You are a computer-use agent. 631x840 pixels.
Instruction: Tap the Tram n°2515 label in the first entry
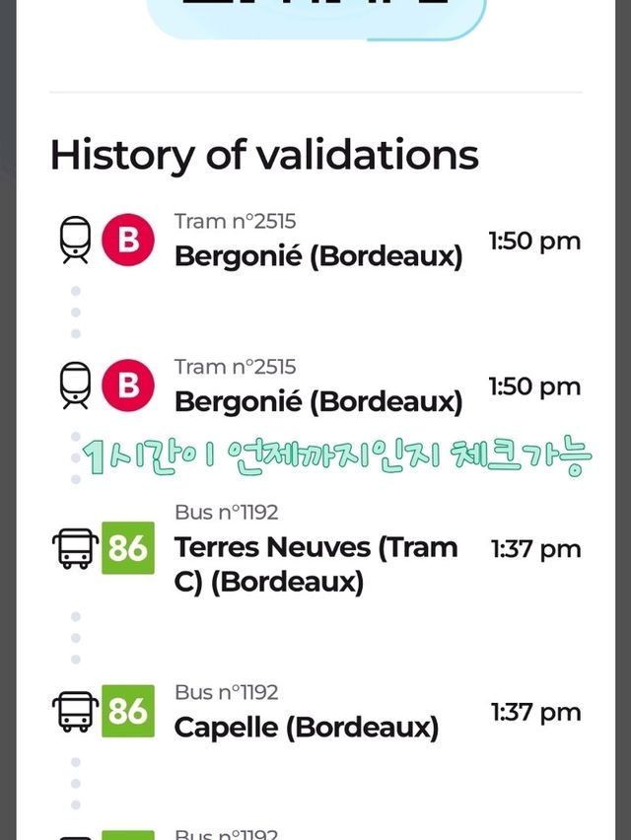(x=235, y=221)
